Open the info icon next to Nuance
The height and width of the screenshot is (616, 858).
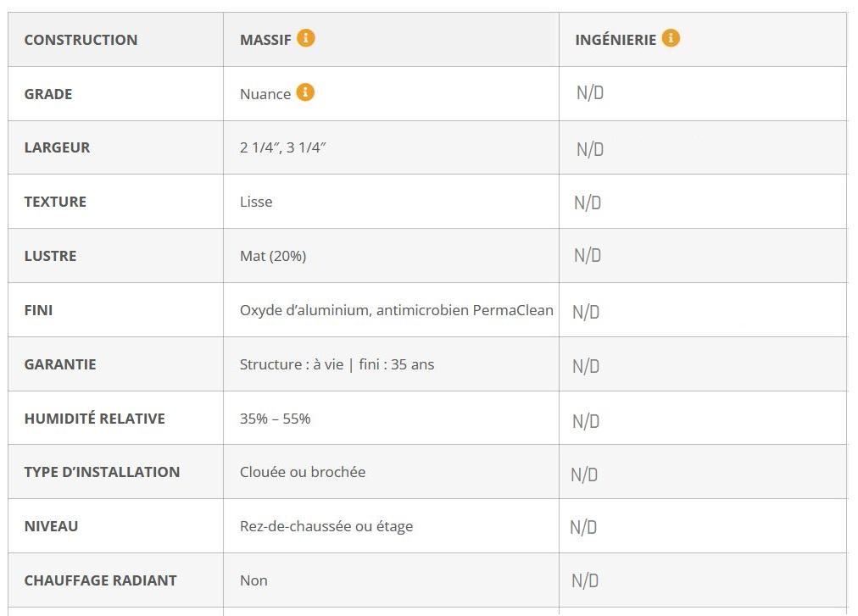[x=305, y=92]
